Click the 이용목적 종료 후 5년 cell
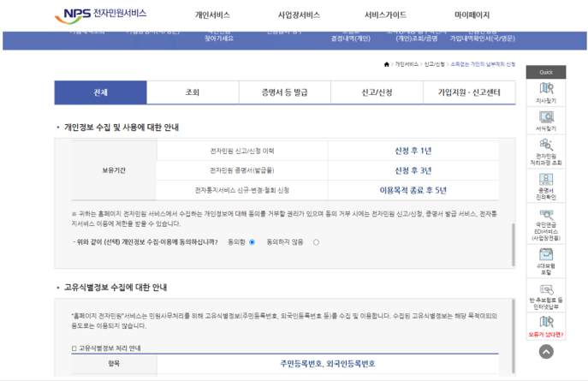Image resolution: width=588 pixels, height=381 pixels. pos(413,190)
